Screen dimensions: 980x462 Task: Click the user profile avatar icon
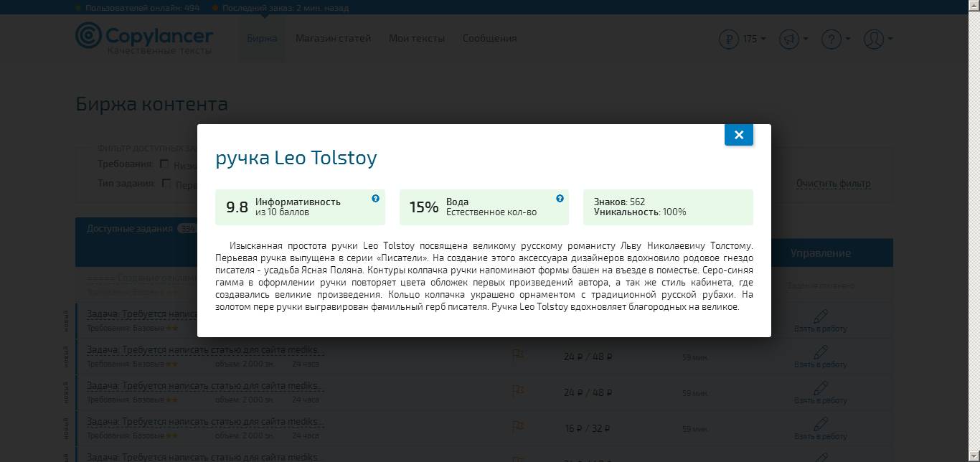873,39
